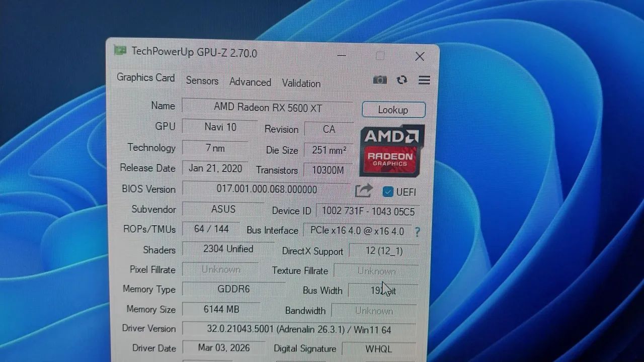
Task: Click the Technology field showing 7 nm
Action: pos(215,148)
